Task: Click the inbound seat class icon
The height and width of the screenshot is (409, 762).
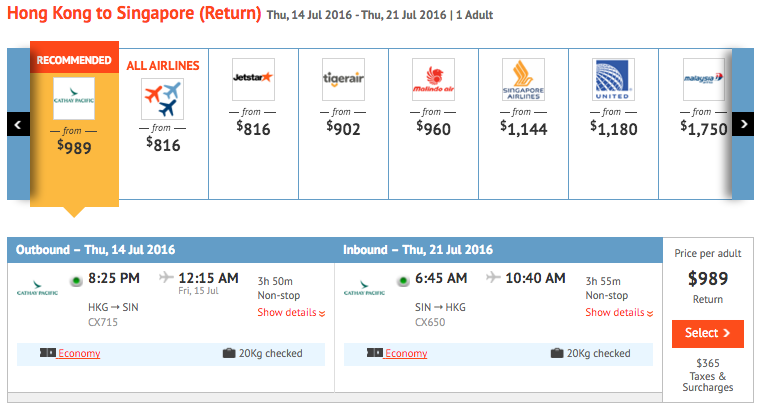Action: [375, 353]
